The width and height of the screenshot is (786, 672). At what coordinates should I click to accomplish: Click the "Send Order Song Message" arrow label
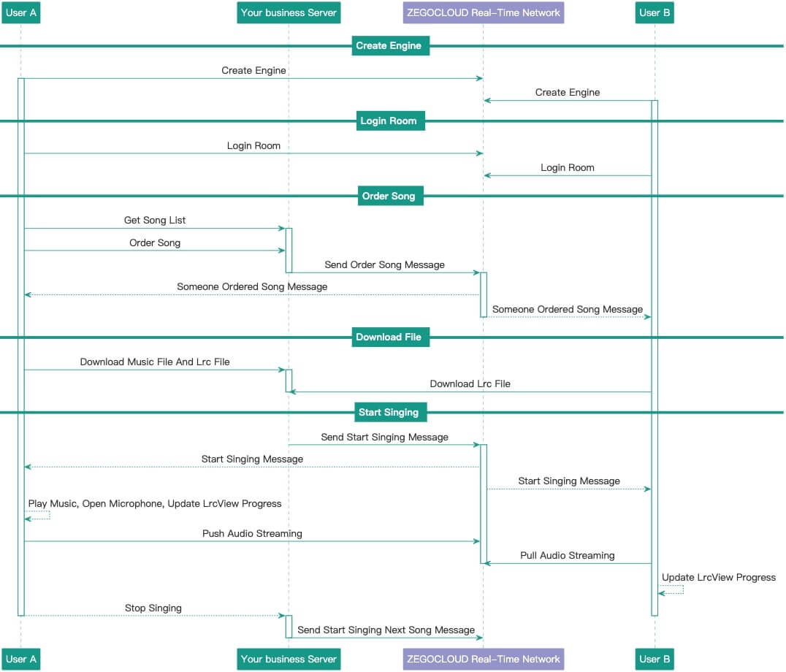(x=384, y=265)
